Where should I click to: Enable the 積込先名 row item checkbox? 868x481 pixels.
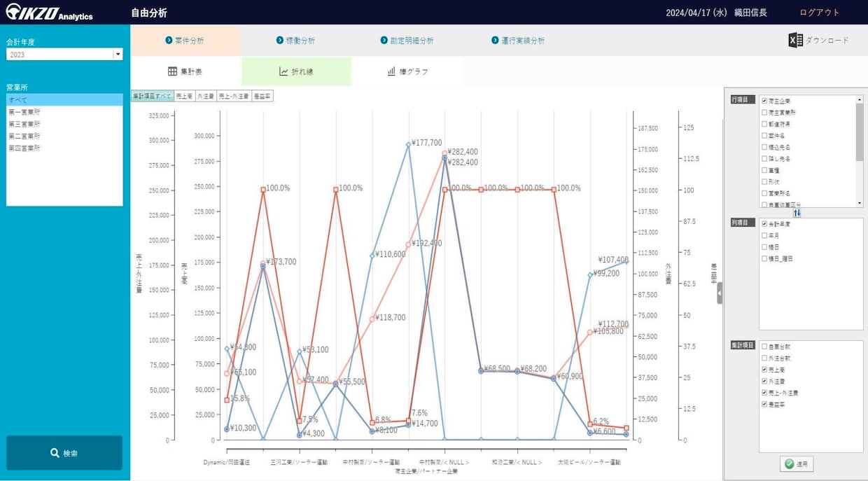764,147
